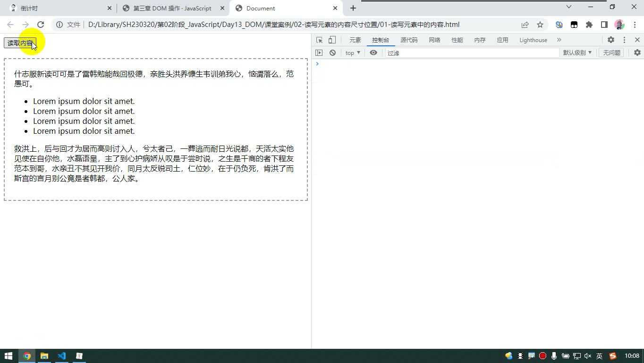644x363 pixels.
Task: Toggle the browser side panel
Action: click(604, 25)
